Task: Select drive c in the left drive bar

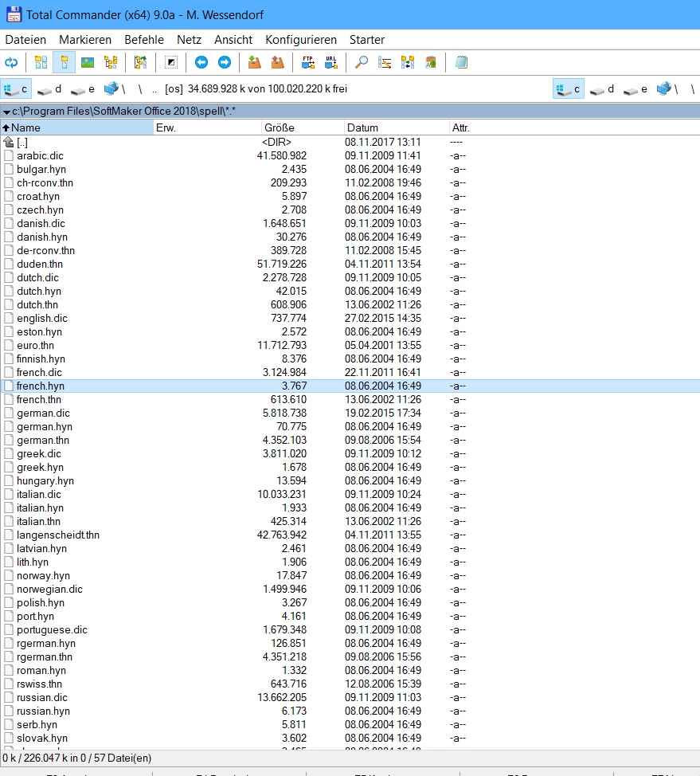Action: click(16, 89)
